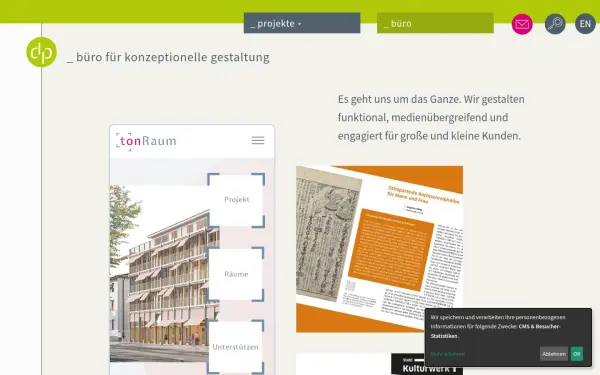The height and width of the screenshot is (375, 600).
Task: Click OK in cookie notice
Action: point(577,354)
